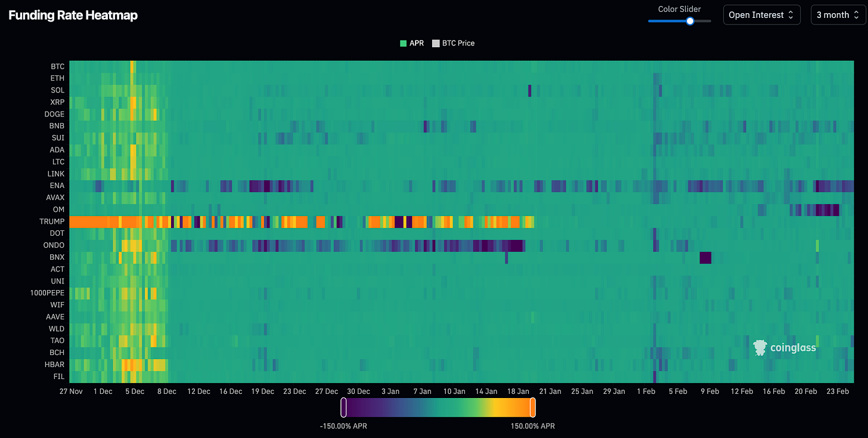The image size is (868, 438).
Task: Click the ADA row label
Action: coord(57,150)
